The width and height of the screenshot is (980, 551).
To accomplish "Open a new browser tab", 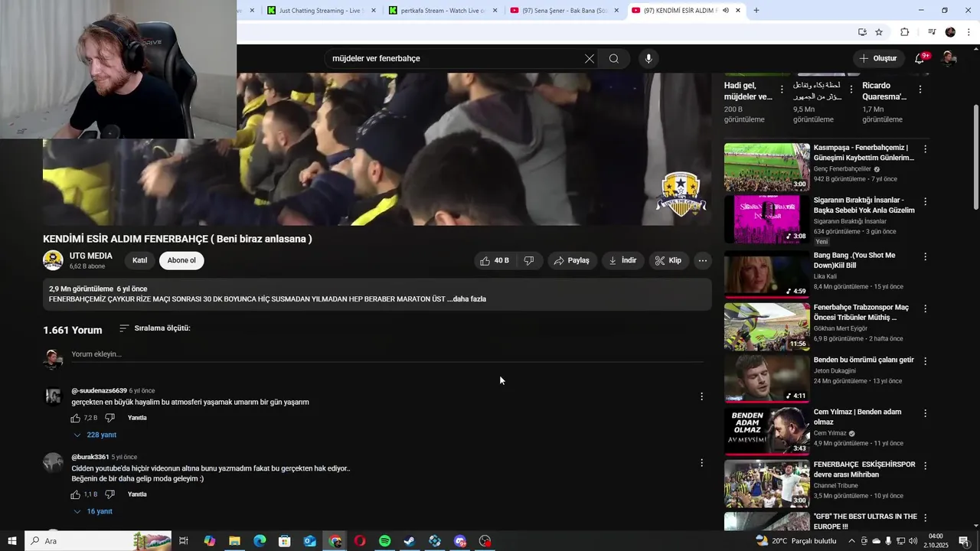I will pyautogui.click(x=756, y=11).
